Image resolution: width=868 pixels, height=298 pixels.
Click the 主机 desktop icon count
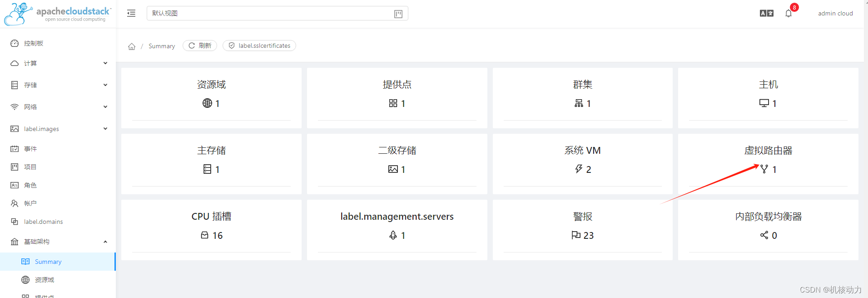pos(764,103)
